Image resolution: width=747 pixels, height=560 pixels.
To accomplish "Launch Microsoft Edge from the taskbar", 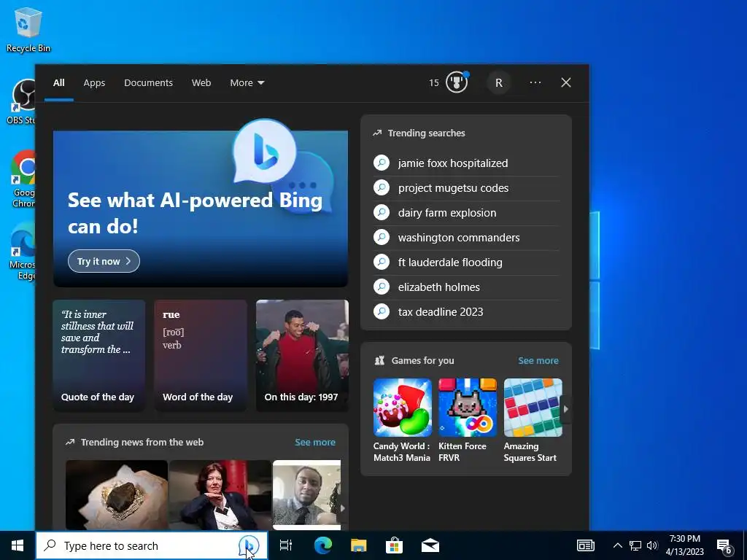I will (323, 545).
